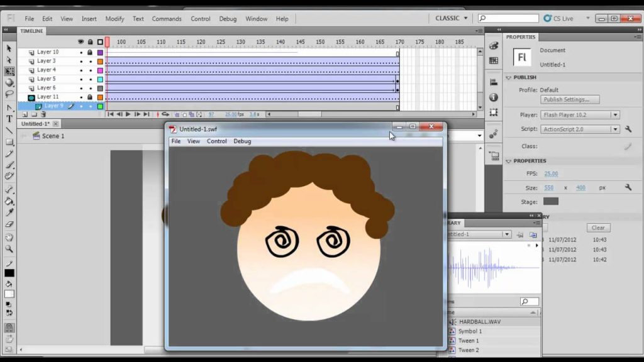Choose the Paint Bucket tool
This screenshot has width=644, height=362.
click(x=9, y=202)
